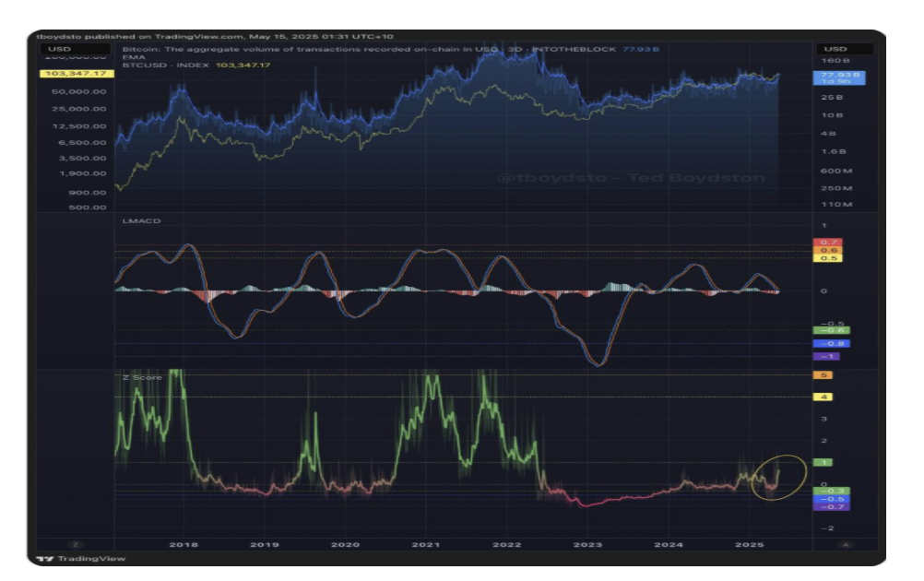Click the yellow 103,347.17 price label
The image size is (924, 581).
coord(76,74)
